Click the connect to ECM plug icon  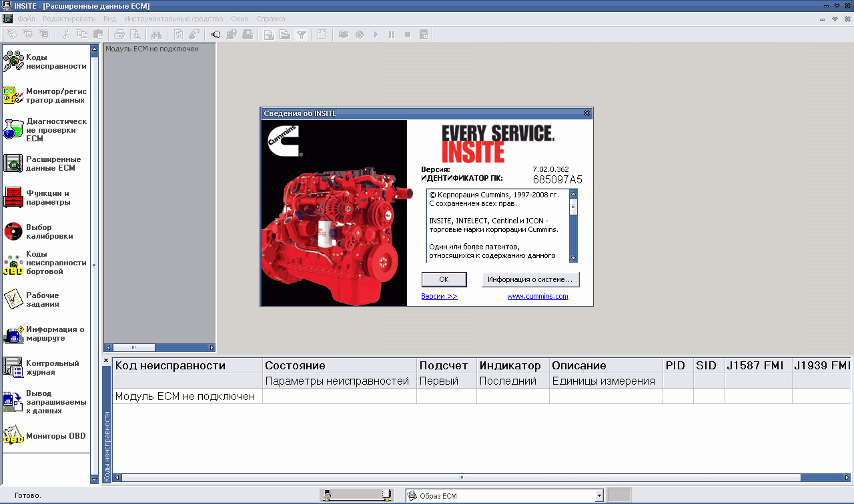pyautogui.click(x=216, y=35)
